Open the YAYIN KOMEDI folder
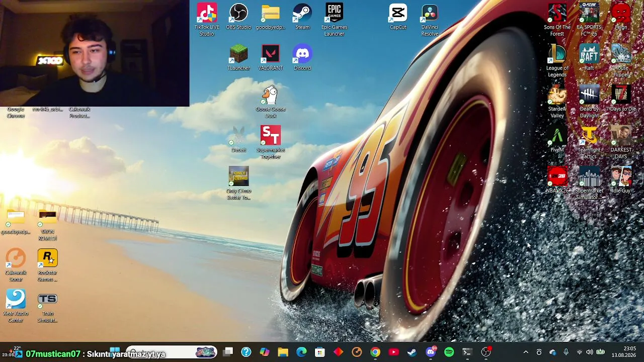Image resolution: width=644 pixels, height=362 pixels. pos(47,225)
